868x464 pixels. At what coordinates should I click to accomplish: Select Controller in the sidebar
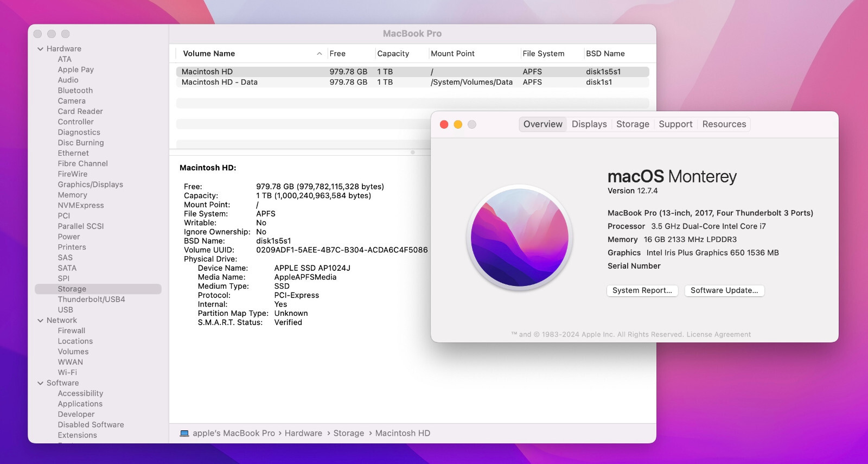[76, 122]
